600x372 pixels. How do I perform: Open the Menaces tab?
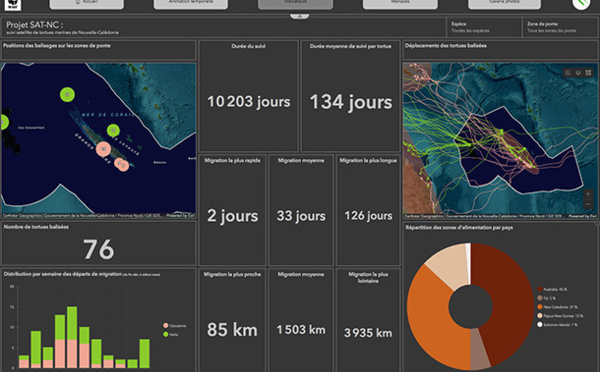click(400, 3)
